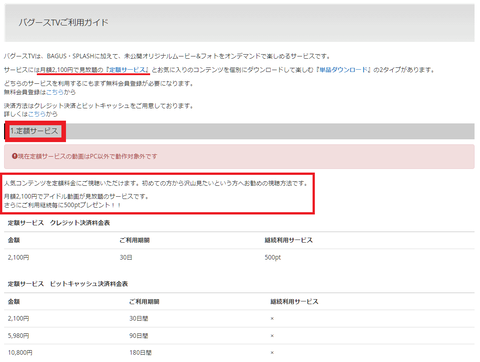Click the 金額 header in the クレジット決済 table
Screen dimensions: 480x362
coord(14,240)
